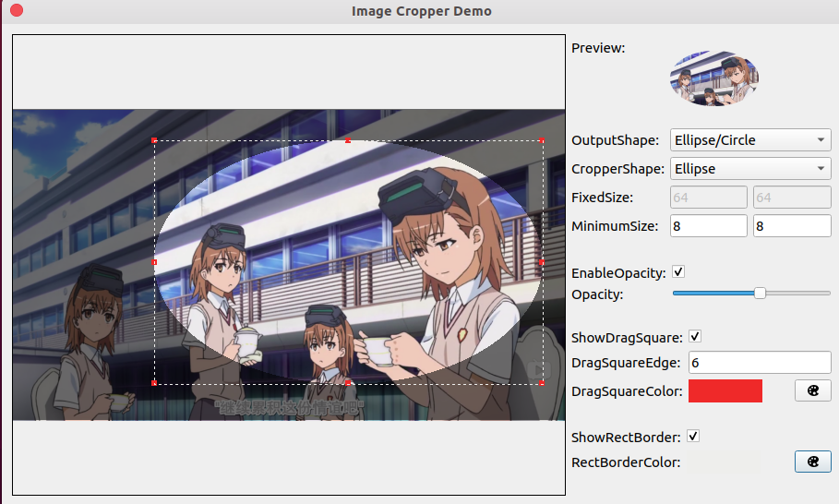Click the RectBorderColor swatch
The height and width of the screenshot is (504, 839).
(x=725, y=462)
